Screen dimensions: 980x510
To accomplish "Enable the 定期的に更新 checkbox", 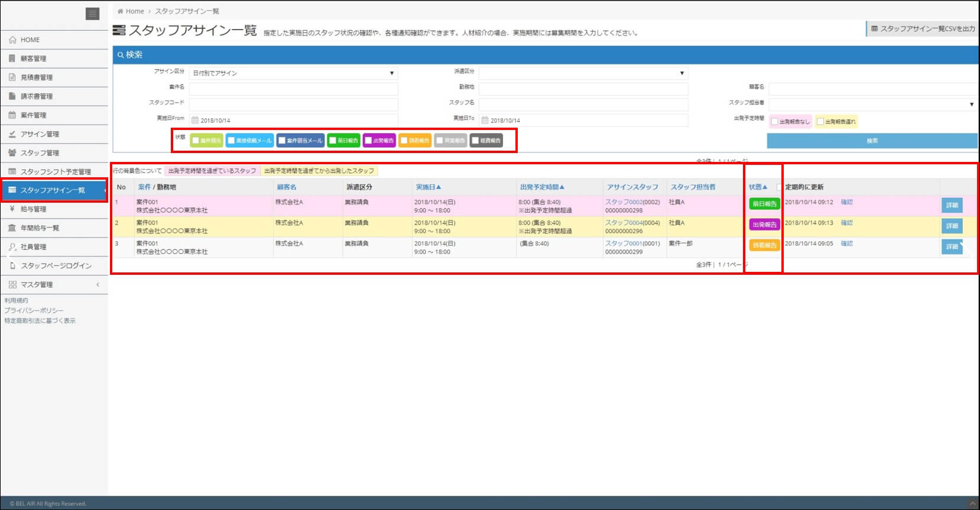I will tap(779, 187).
